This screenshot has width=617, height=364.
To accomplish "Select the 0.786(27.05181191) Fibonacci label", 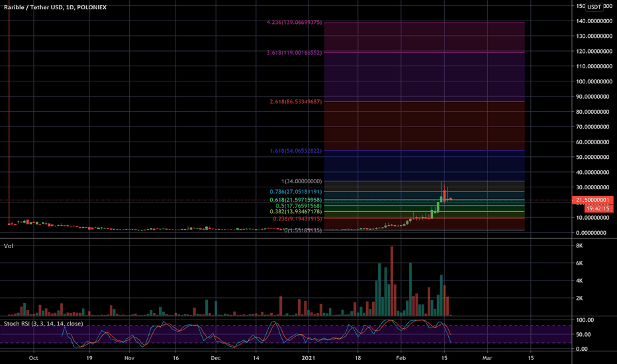I will coord(295,192).
